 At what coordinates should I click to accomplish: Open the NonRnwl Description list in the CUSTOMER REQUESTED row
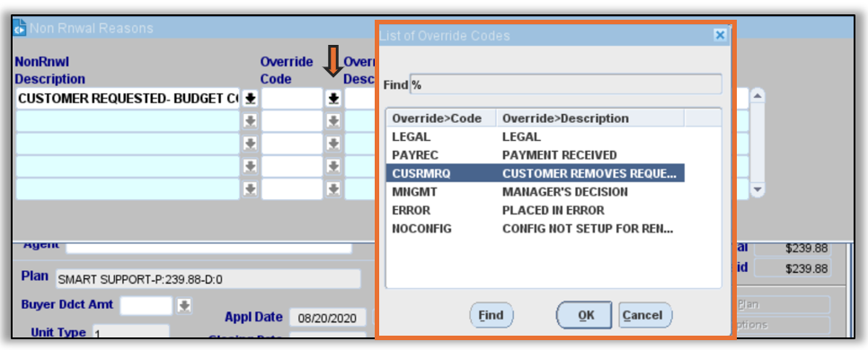(251, 99)
